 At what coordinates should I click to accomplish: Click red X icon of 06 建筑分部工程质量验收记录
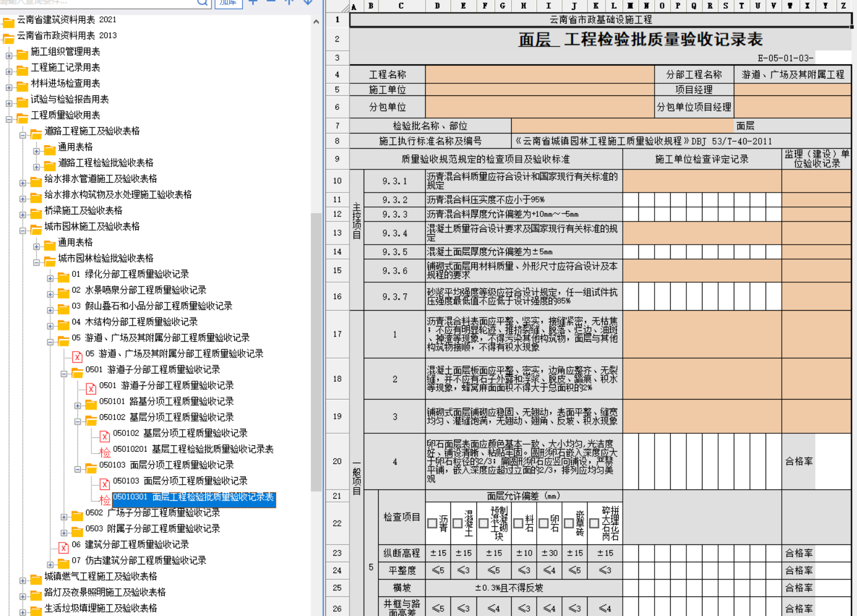click(x=64, y=547)
